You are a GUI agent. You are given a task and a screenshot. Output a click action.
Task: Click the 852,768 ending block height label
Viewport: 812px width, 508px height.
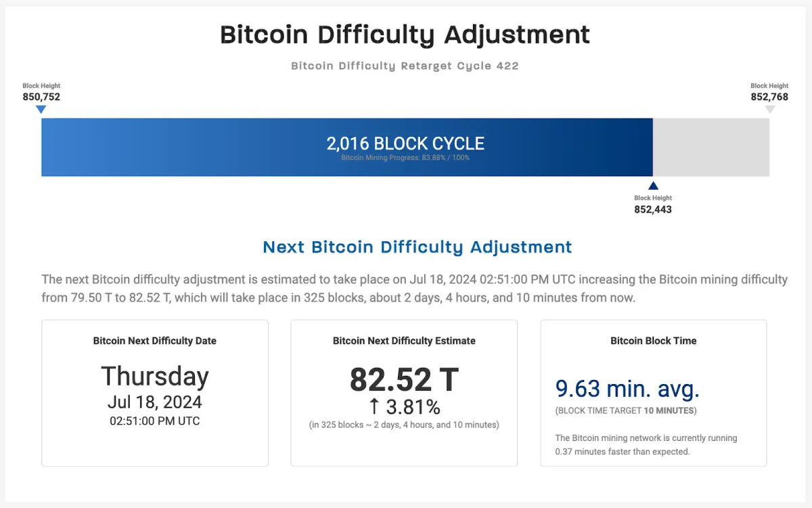click(769, 97)
